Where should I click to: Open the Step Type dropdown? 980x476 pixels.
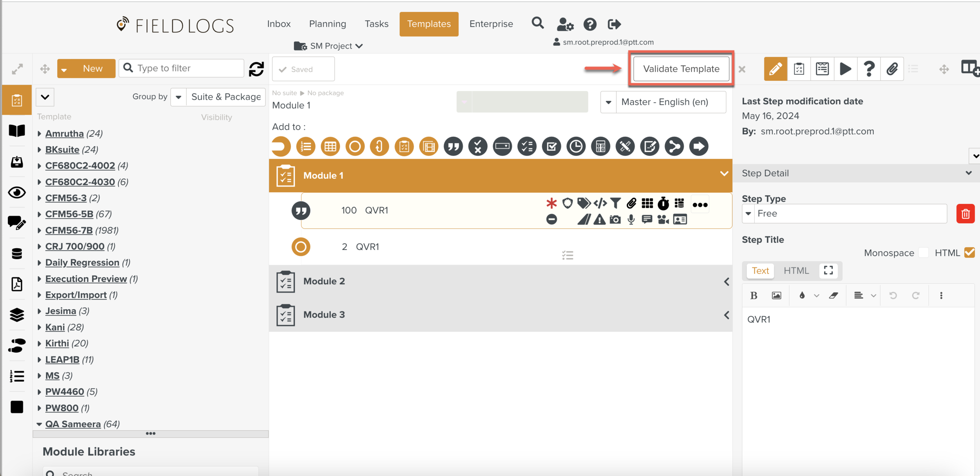pyautogui.click(x=748, y=214)
